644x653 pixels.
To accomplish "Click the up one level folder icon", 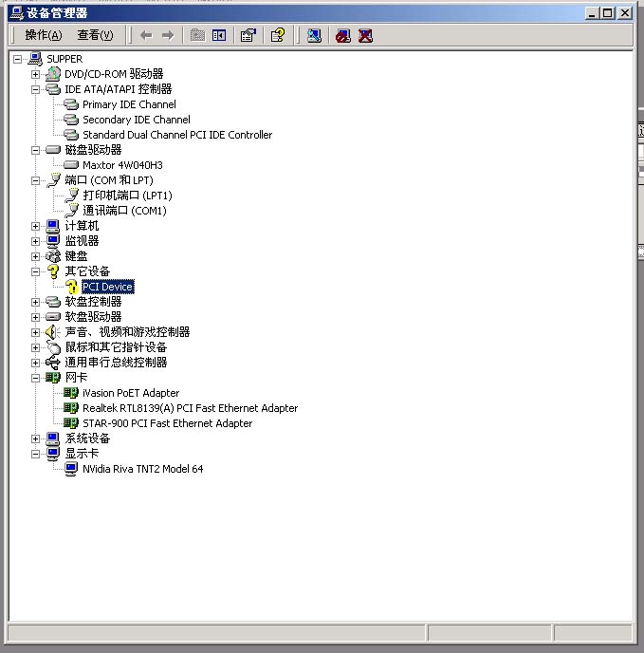I will (x=197, y=35).
